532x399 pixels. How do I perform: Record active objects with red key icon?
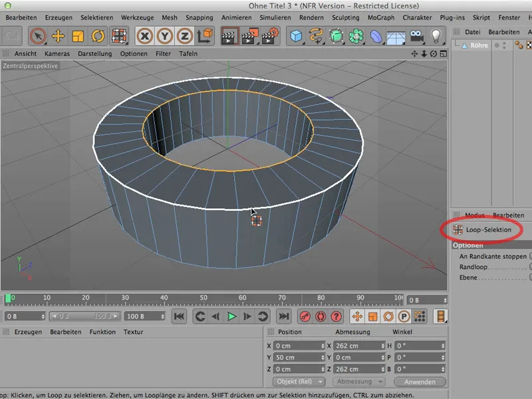[x=305, y=317]
